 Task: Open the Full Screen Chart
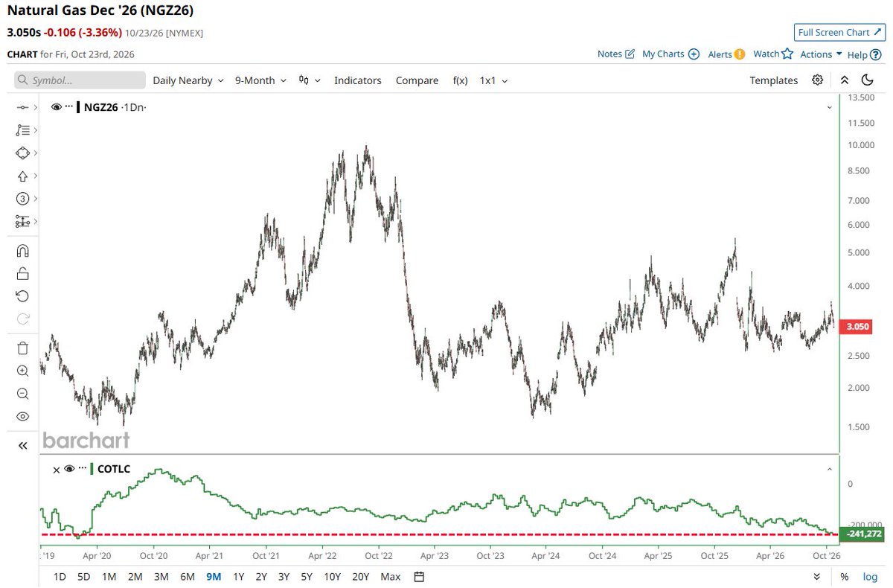pyautogui.click(x=839, y=32)
